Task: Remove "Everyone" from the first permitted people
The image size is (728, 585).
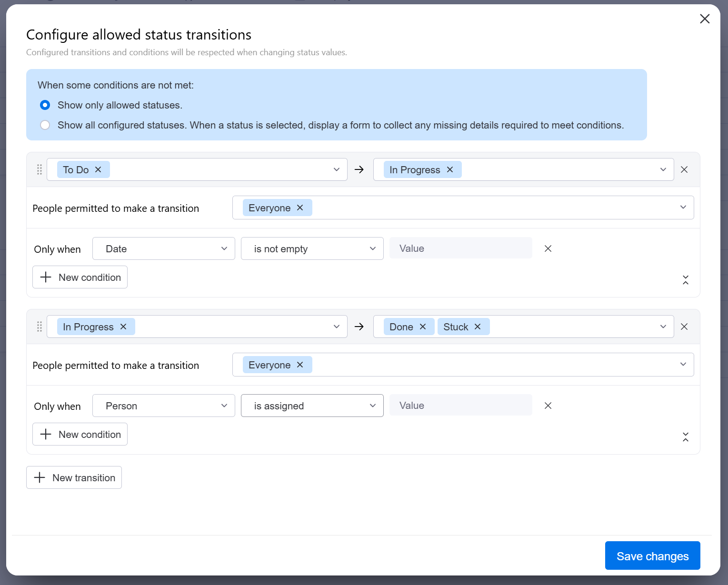Action: (x=300, y=208)
